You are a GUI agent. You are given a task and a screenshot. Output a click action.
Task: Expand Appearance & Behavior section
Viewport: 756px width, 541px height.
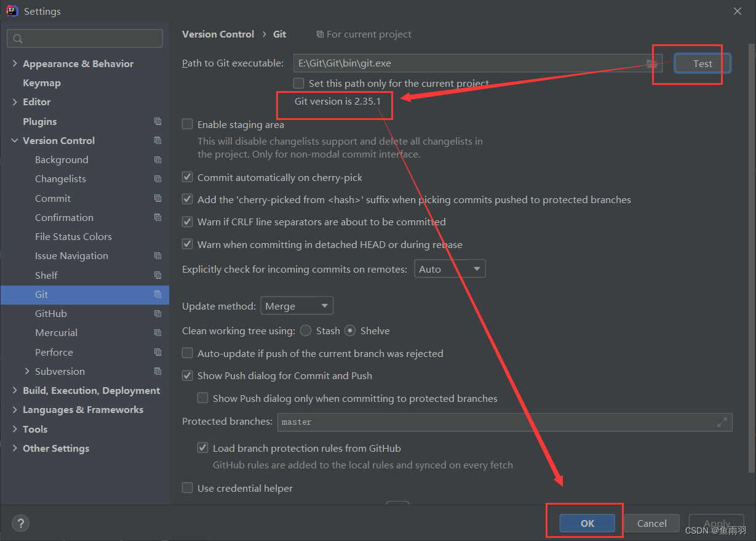[15, 64]
